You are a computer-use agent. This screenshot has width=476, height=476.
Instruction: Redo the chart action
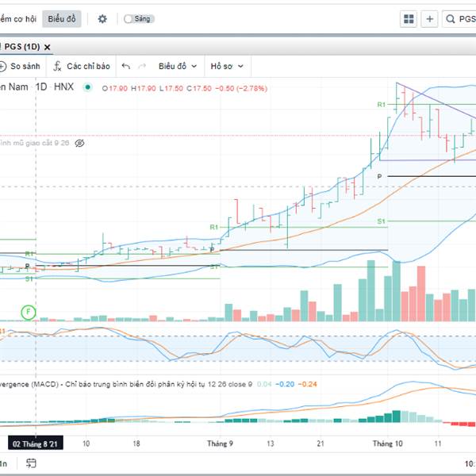142,66
